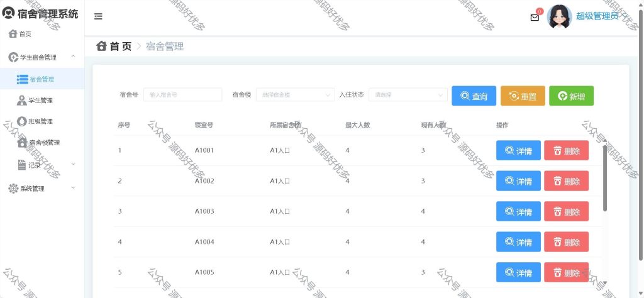Screen dimensions: 644x298
Task: Open the 宿舍楼 selection dropdown
Action: [296, 95]
